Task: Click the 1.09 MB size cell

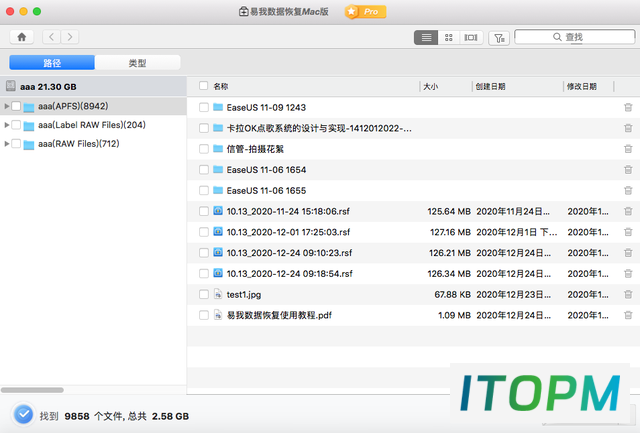Action: click(454, 315)
